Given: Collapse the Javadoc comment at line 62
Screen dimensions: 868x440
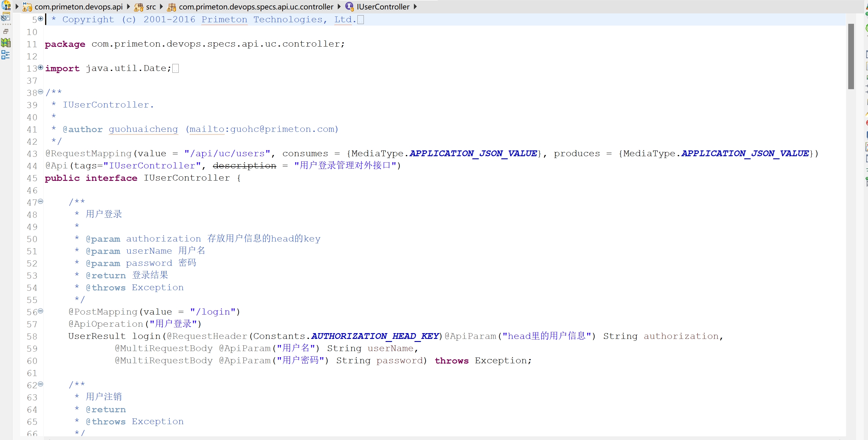Looking at the screenshot, I should (40, 384).
